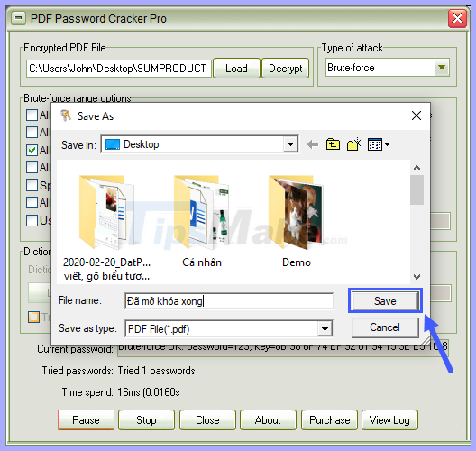The width and height of the screenshot is (476, 451).
Task: Click Save in the Save As dialog
Action: [x=385, y=300]
